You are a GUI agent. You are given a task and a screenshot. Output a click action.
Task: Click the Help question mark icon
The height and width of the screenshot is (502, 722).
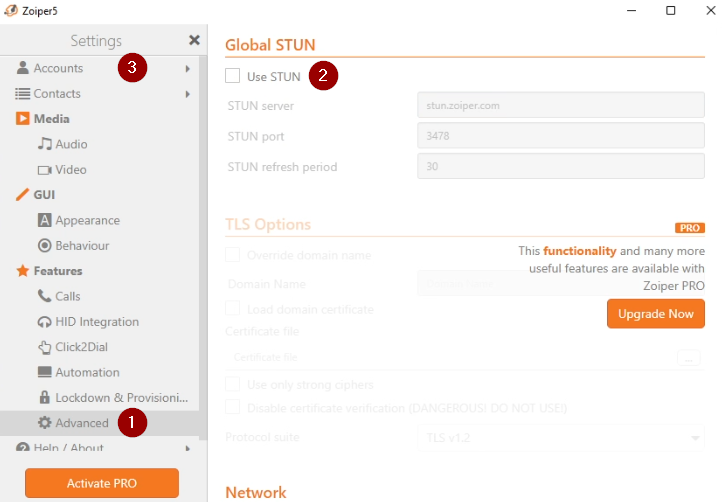pos(22,447)
